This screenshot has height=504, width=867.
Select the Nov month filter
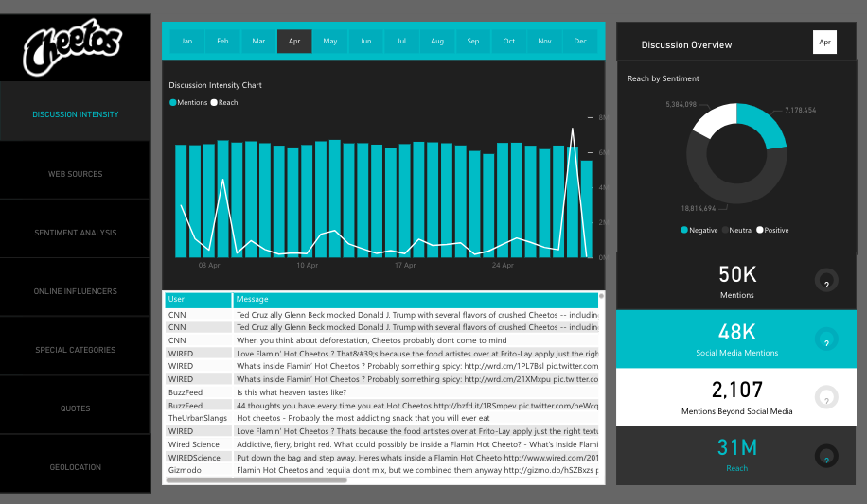544,41
